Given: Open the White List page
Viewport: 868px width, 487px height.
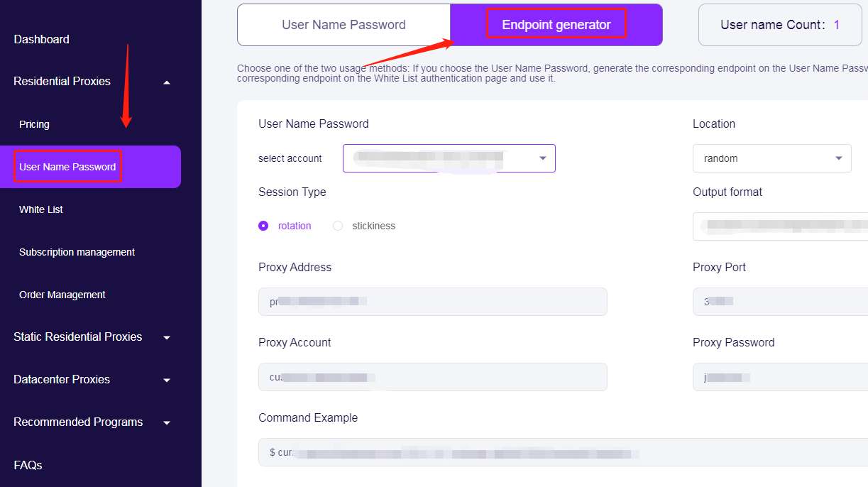Looking at the screenshot, I should tap(41, 209).
